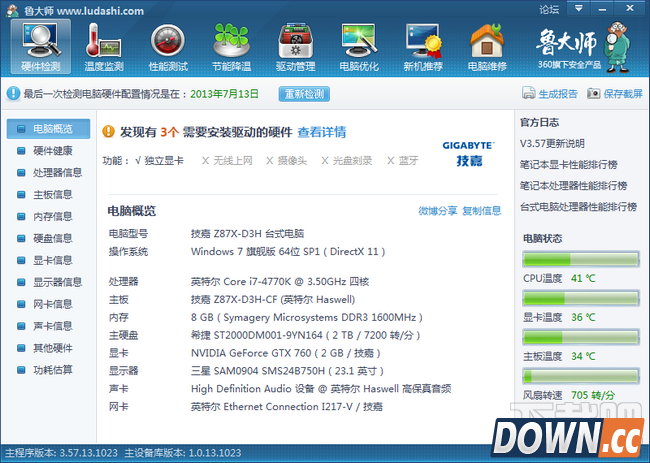
Task: Click the 鲁大师 title bar app icon
Action: tap(12, 10)
